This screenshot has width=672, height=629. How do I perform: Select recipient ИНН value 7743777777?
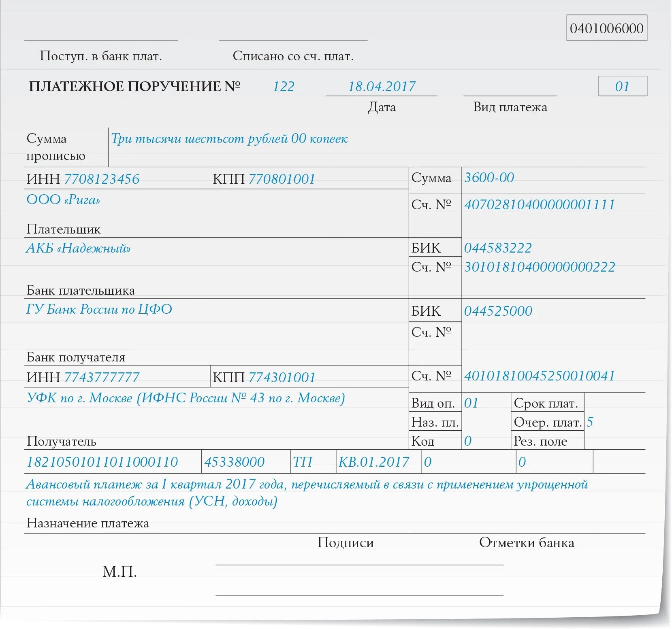[102, 377]
